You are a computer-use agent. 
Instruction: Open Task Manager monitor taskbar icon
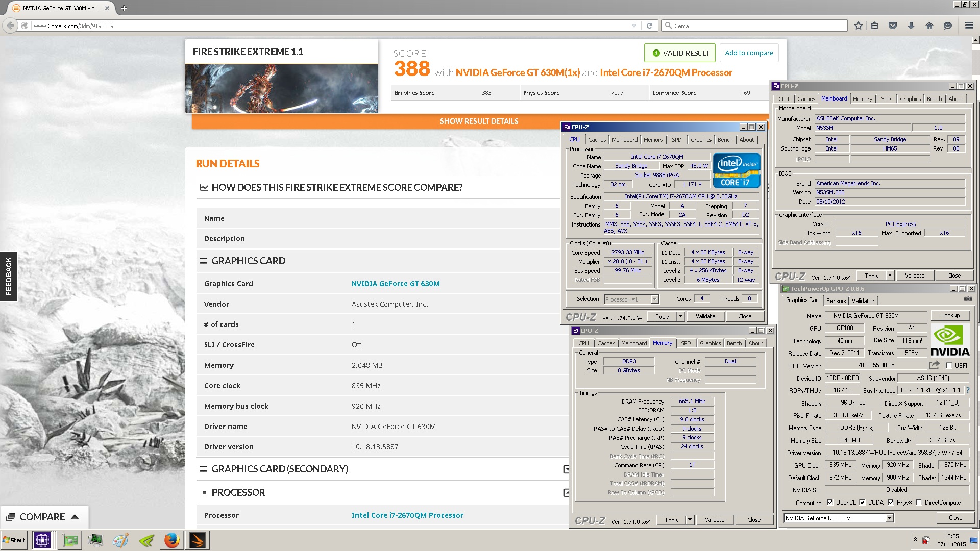tap(95, 540)
